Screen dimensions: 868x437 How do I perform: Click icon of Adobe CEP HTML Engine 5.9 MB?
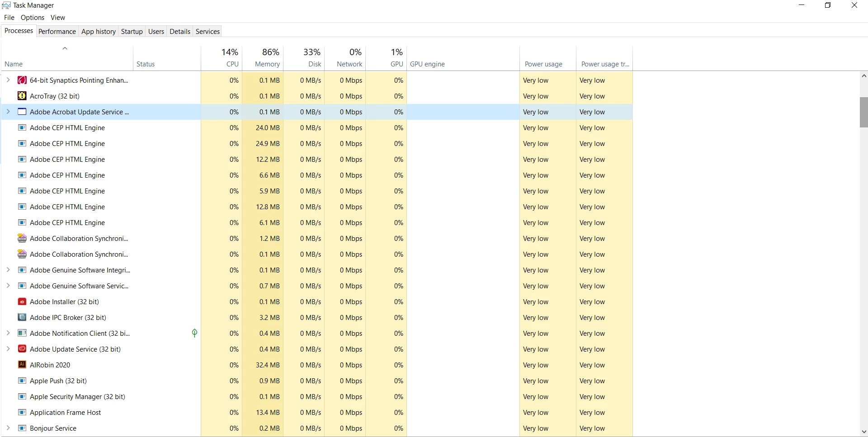(22, 191)
